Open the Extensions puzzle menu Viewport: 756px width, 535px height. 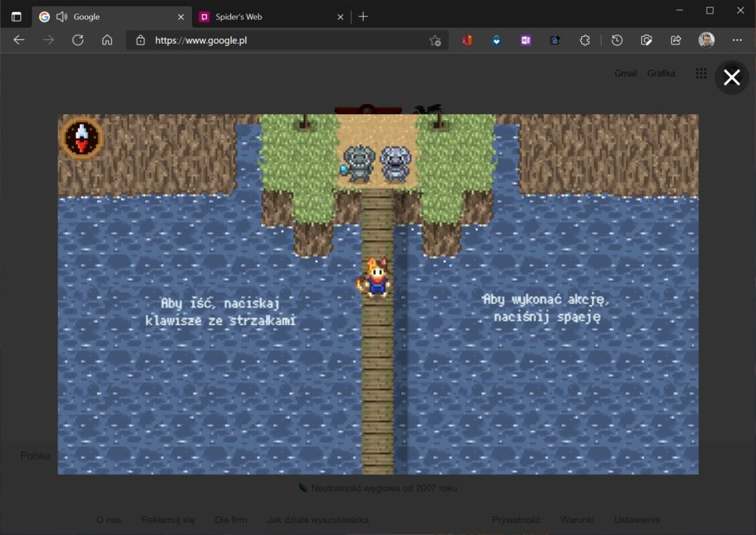tap(585, 41)
